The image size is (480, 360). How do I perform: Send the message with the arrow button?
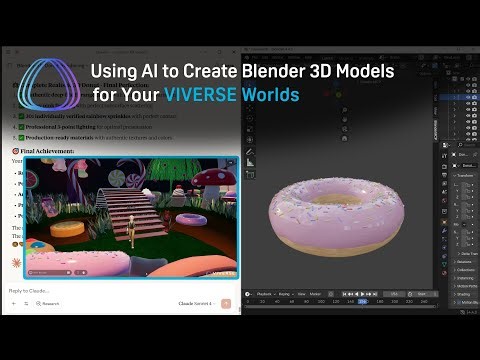(x=226, y=304)
